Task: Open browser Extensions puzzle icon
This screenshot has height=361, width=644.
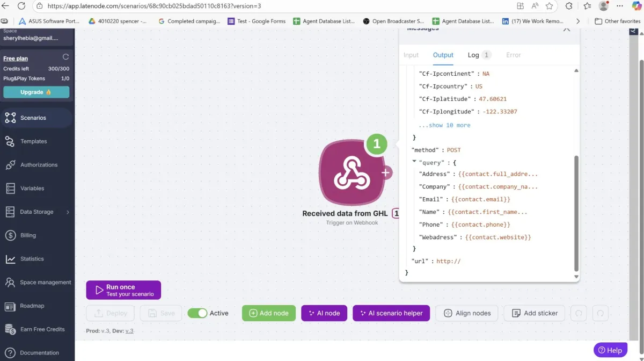Action: click(x=569, y=6)
